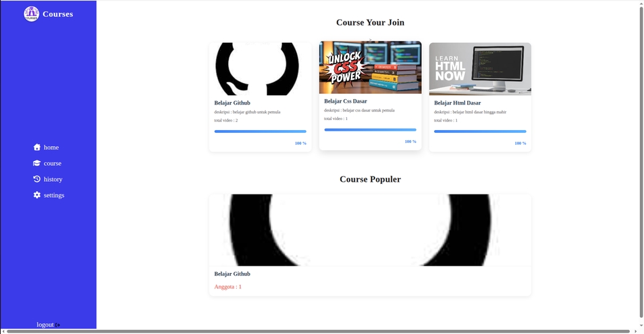644x334 pixels.
Task: Click the horizontal scrollbar at bottom
Action: (x=318, y=331)
